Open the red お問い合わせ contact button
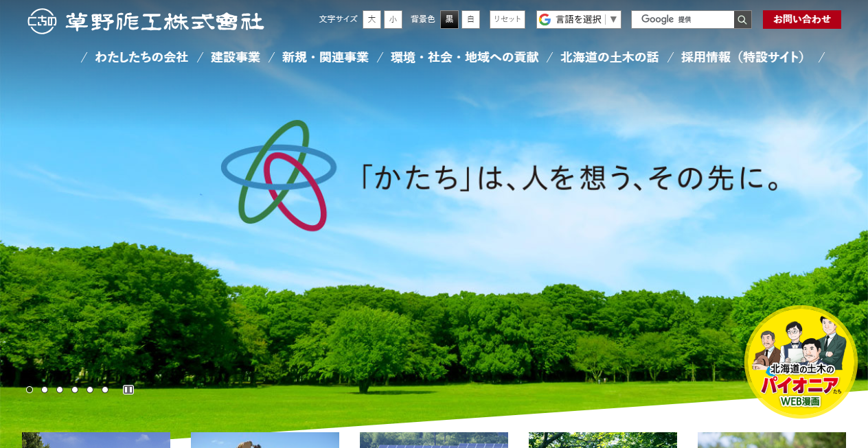Viewport: 868px width, 448px height. click(801, 19)
